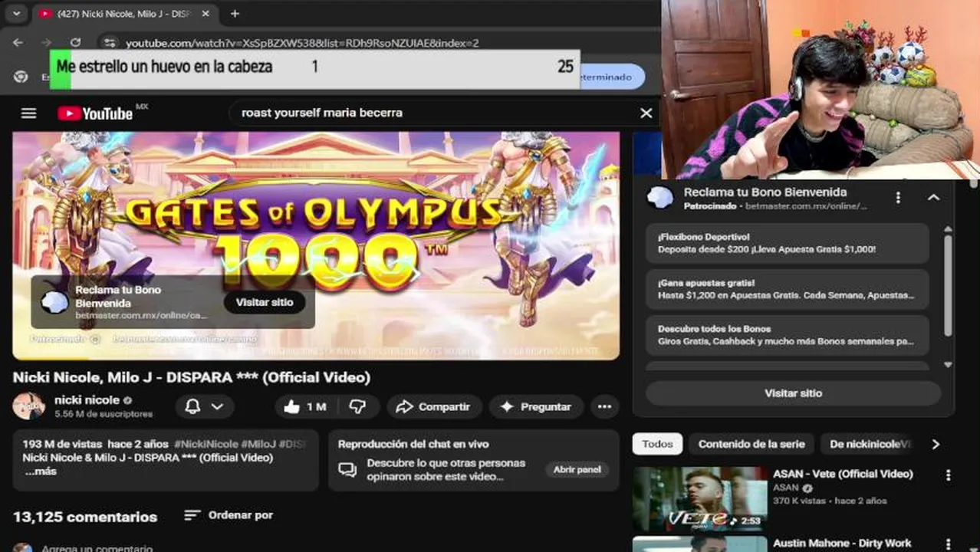
Task: Open the Gates of Olympus ad video
Action: click(x=316, y=245)
